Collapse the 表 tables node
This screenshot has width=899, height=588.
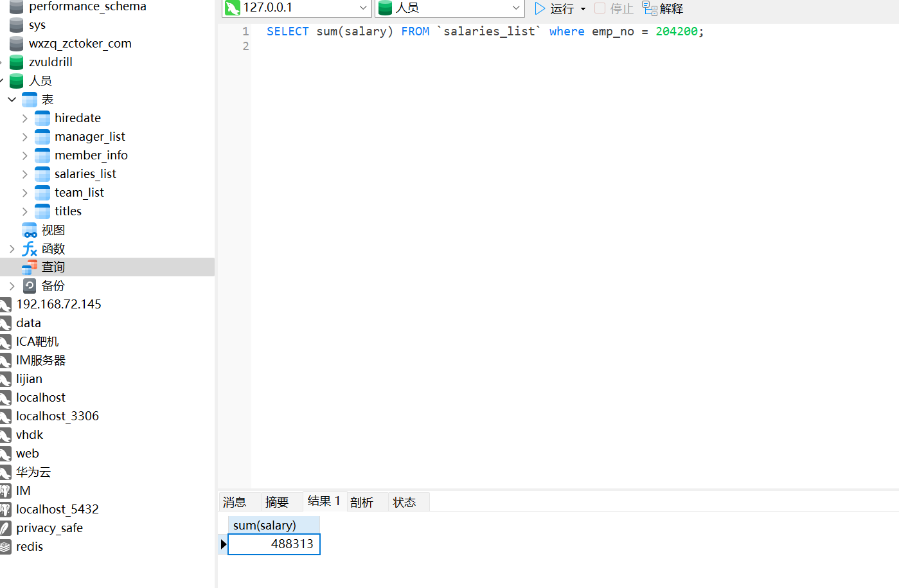[x=12, y=100]
